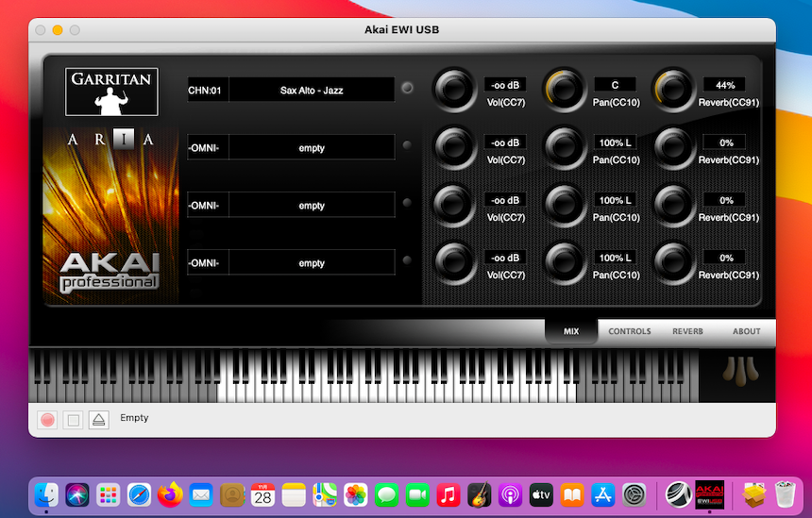Open Podcasts from the Dock
The width and height of the screenshot is (812, 518).
[x=510, y=494]
